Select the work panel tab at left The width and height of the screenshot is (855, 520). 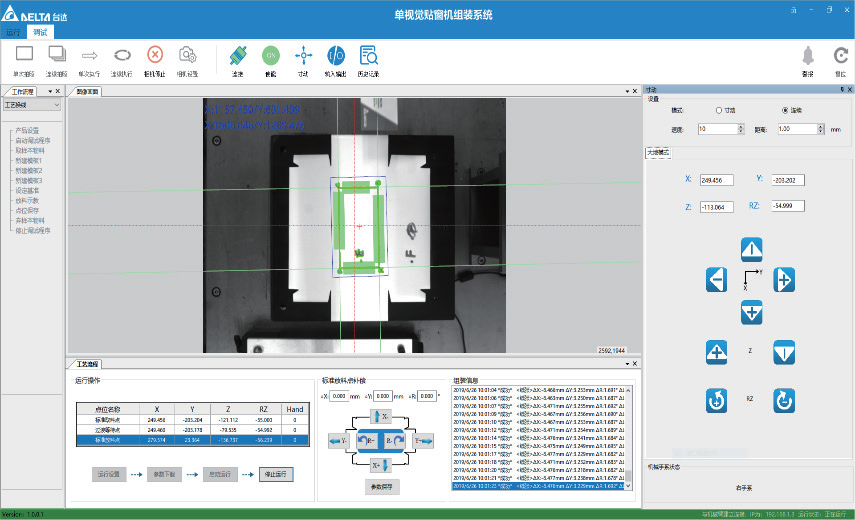[23, 92]
